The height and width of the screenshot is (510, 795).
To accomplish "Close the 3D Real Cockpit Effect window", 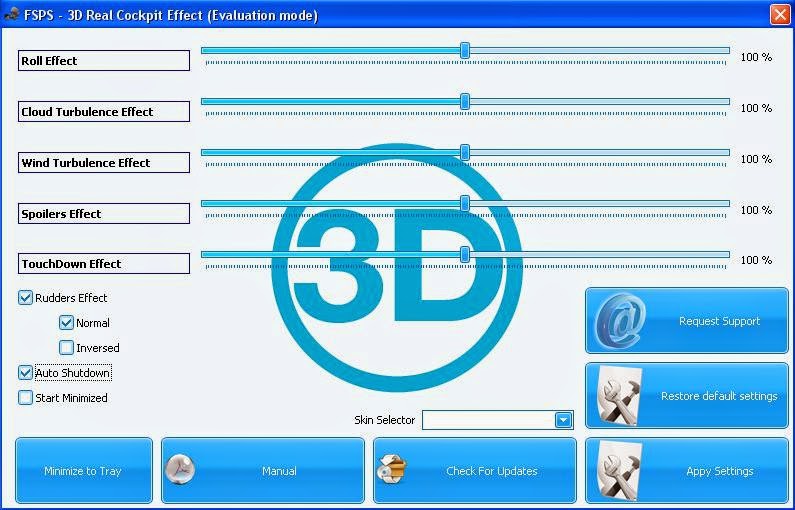I will (780, 14).
